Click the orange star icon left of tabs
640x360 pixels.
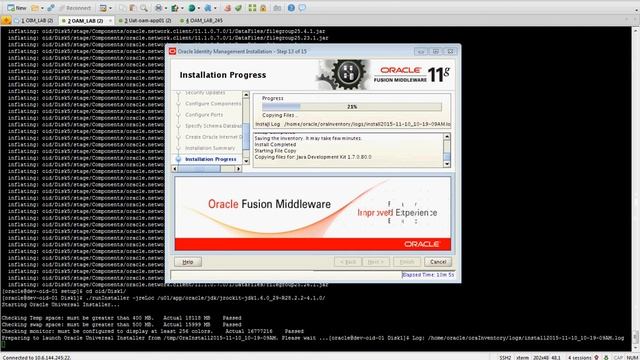click(x=6, y=20)
